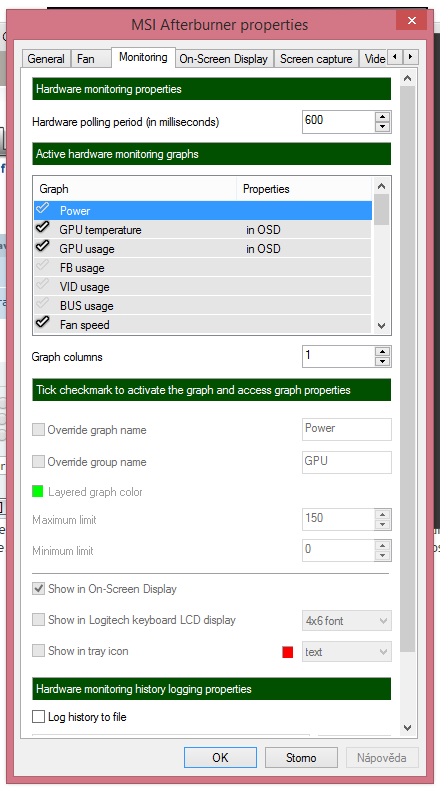Tick Show in tray icon checkbox
Viewport: 448px width, 791px height.
tap(38, 650)
